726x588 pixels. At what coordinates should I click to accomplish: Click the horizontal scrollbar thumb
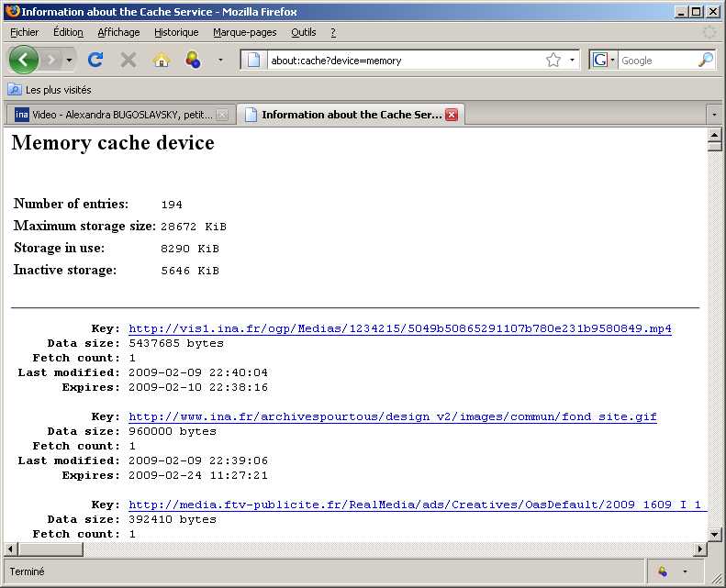pos(50,549)
